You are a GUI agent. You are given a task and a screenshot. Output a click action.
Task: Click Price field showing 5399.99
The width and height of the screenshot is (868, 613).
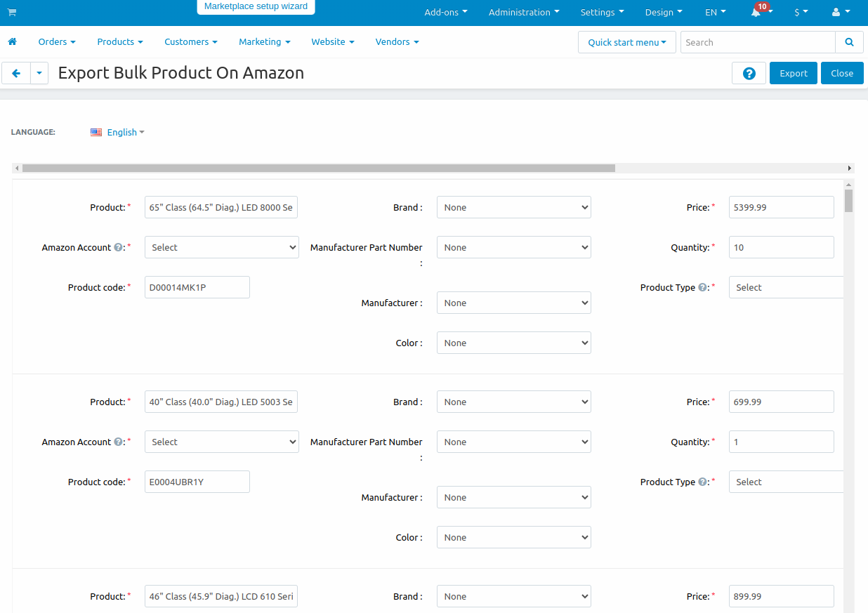point(782,207)
